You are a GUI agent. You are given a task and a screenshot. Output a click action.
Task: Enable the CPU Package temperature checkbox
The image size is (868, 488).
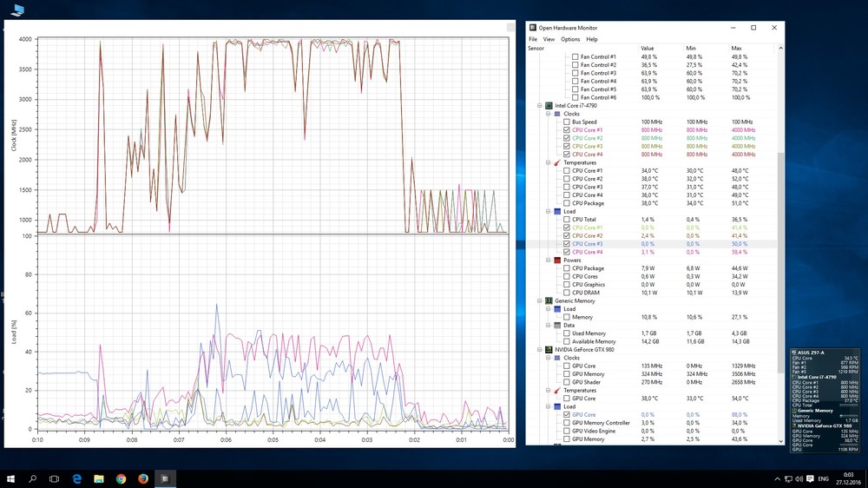click(567, 203)
